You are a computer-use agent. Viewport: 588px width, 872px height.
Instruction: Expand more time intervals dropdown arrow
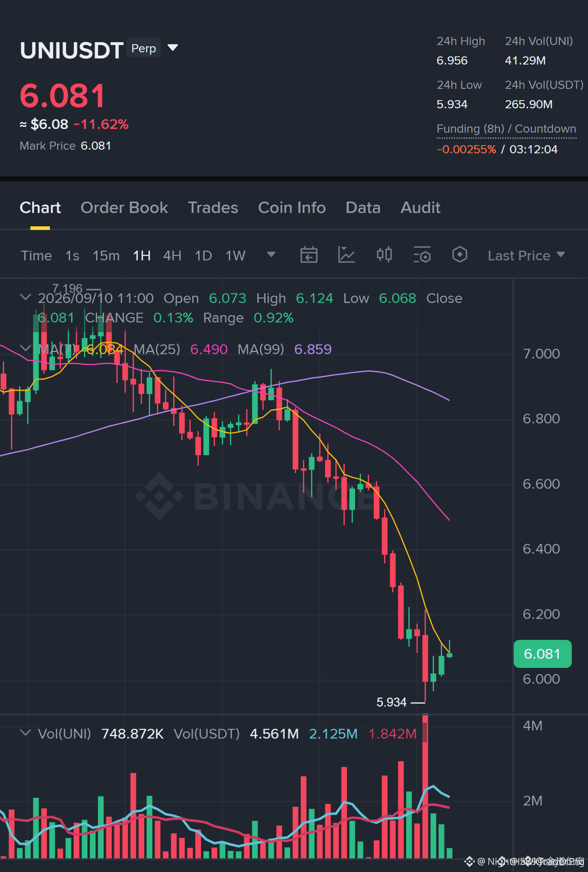(271, 254)
